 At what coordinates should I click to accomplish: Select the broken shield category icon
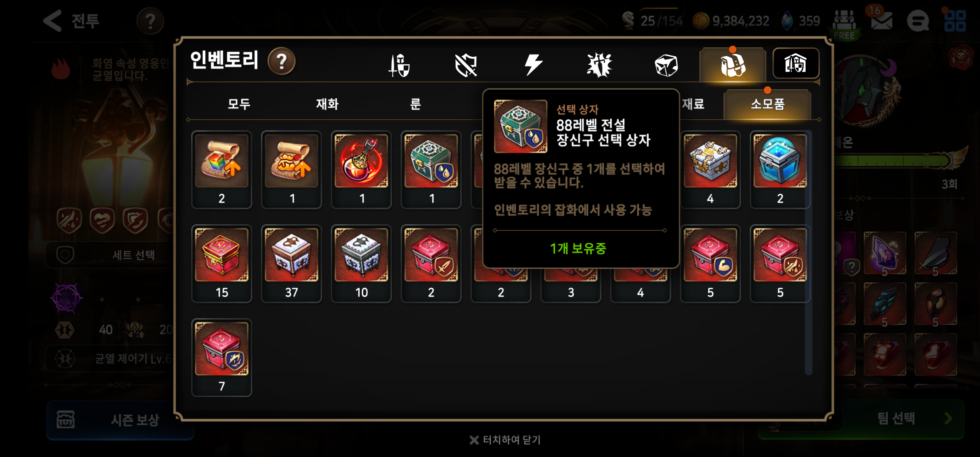point(465,65)
